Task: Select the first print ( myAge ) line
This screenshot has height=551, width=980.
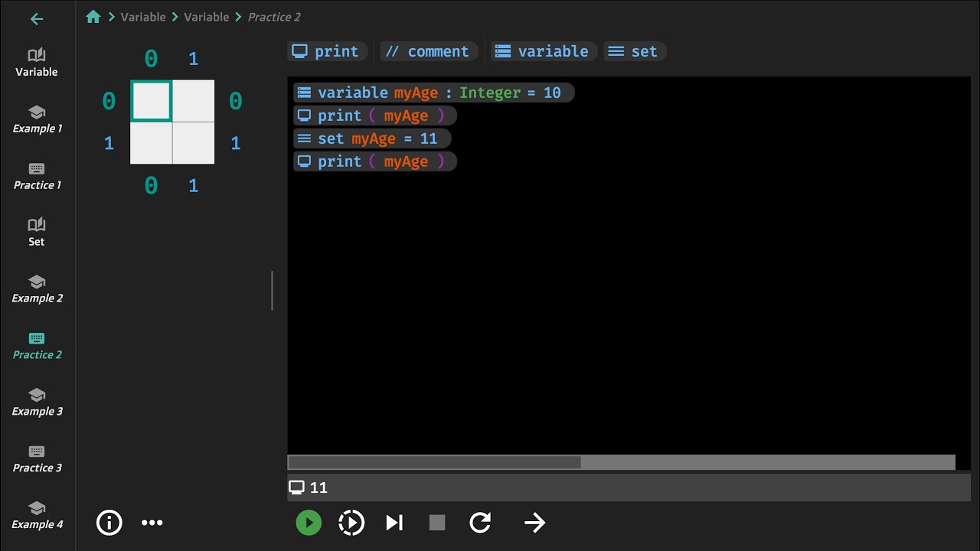Action: click(375, 116)
